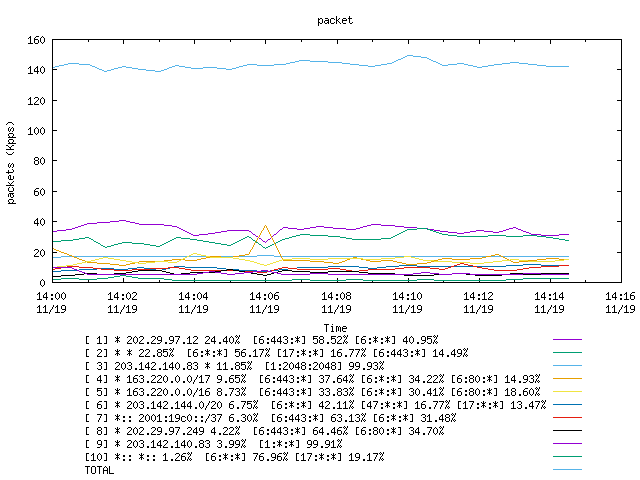The image size is (640, 480).
Task: Click the 14:06 11/19 time tick label
Action: click(264, 302)
